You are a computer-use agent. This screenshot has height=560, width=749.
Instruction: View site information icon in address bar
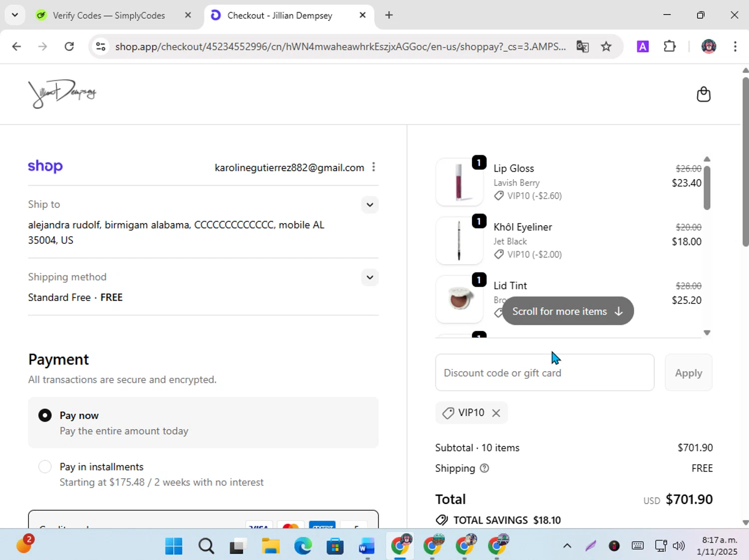pos(100,46)
